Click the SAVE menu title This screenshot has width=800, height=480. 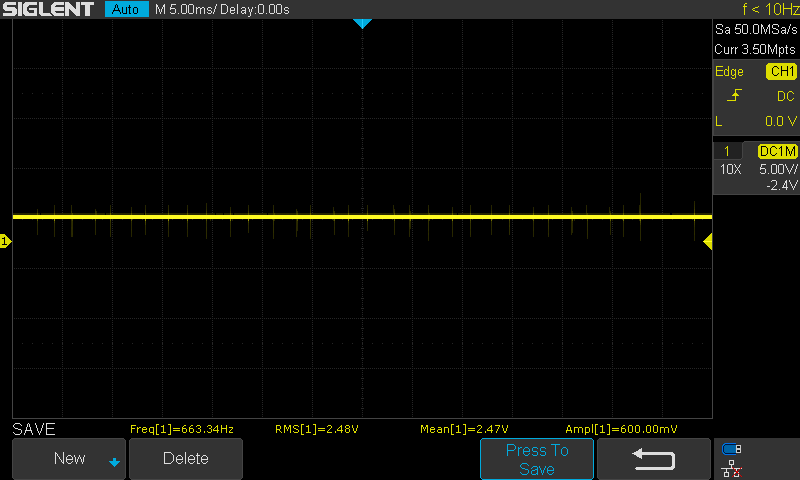coord(34,429)
